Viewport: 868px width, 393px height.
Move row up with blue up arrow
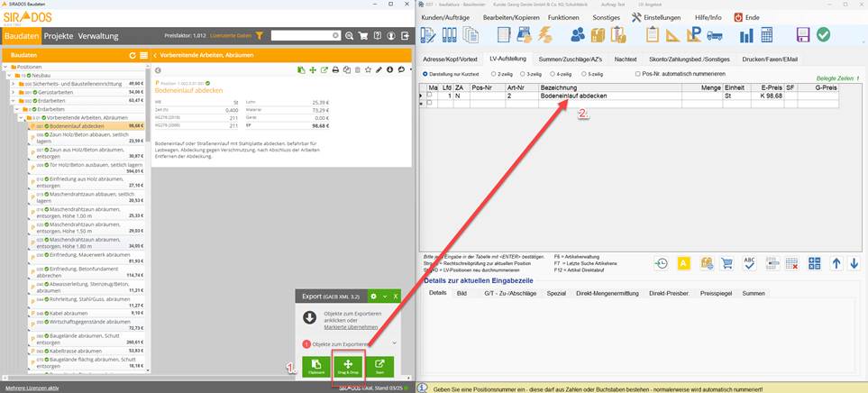(837, 263)
